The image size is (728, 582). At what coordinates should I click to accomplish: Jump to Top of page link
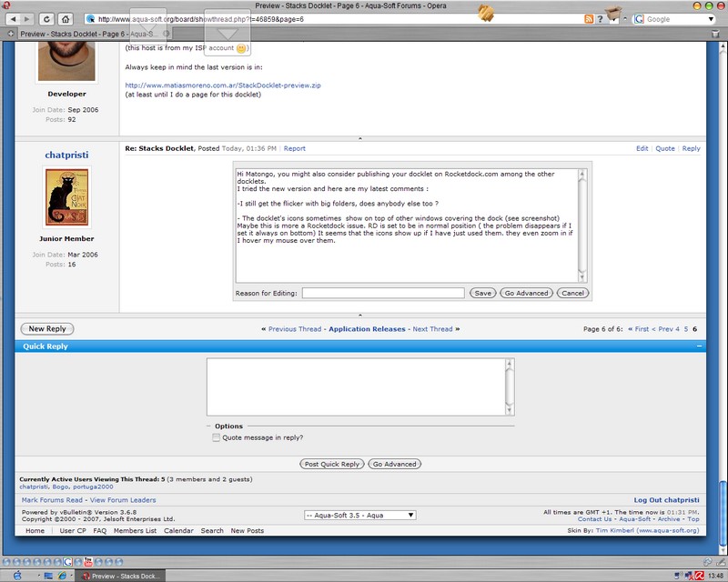click(x=693, y=519)
